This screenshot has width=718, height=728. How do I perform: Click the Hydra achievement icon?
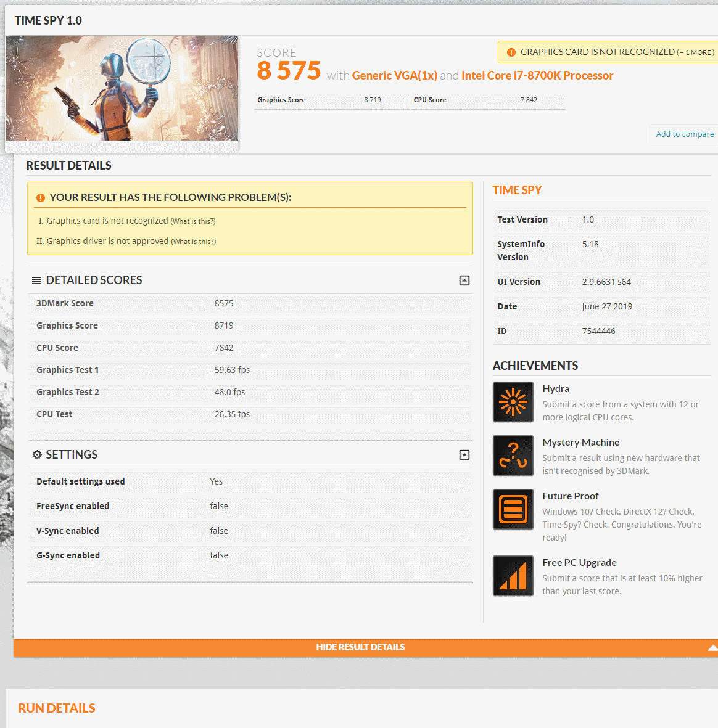pos(513,402)
